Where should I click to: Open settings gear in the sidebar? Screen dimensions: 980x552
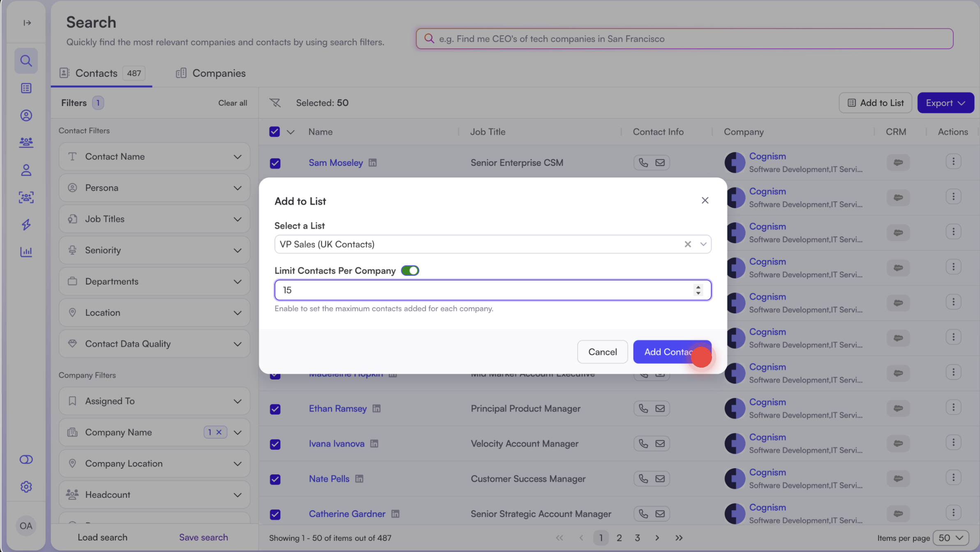click(26, 487)
